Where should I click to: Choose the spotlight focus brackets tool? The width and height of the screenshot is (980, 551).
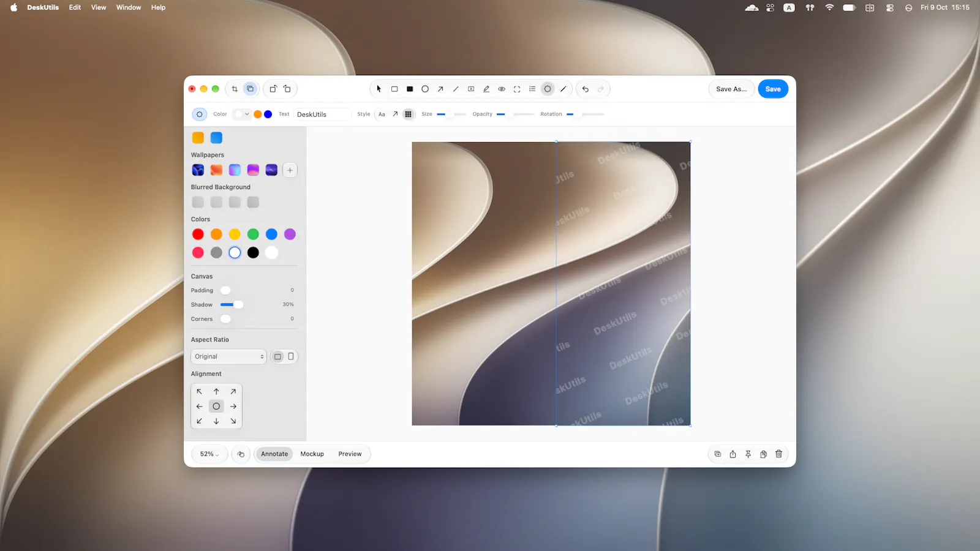coord(517,89)
